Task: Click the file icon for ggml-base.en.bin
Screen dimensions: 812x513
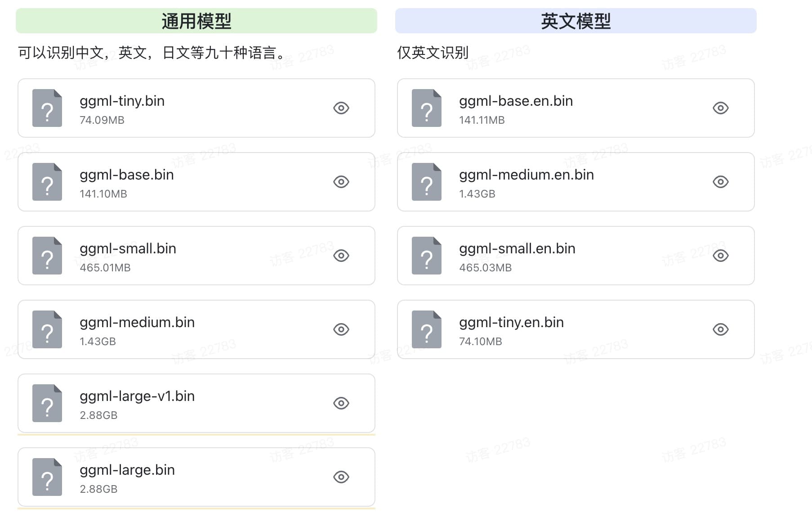Action: coord(427,108)
